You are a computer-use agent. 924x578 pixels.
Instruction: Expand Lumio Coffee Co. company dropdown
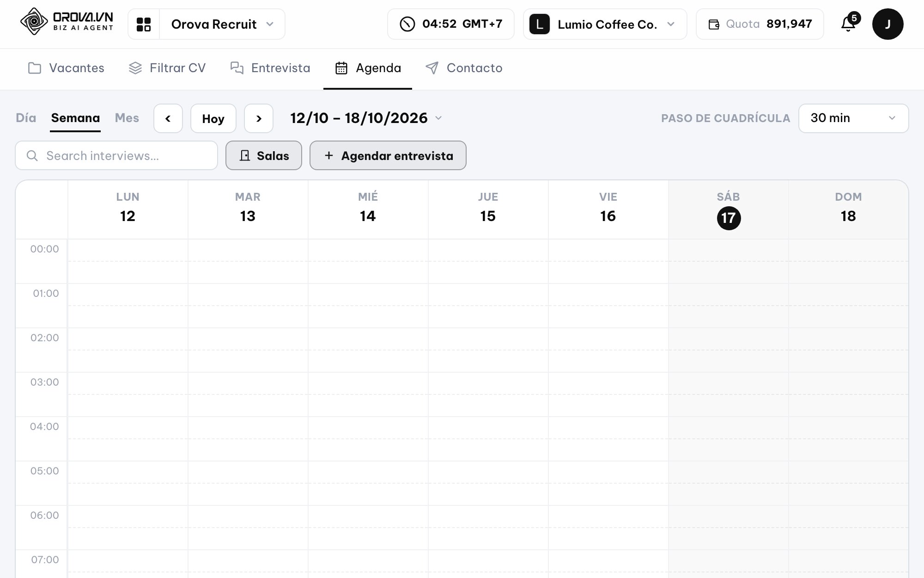click(x=671, y=24)
